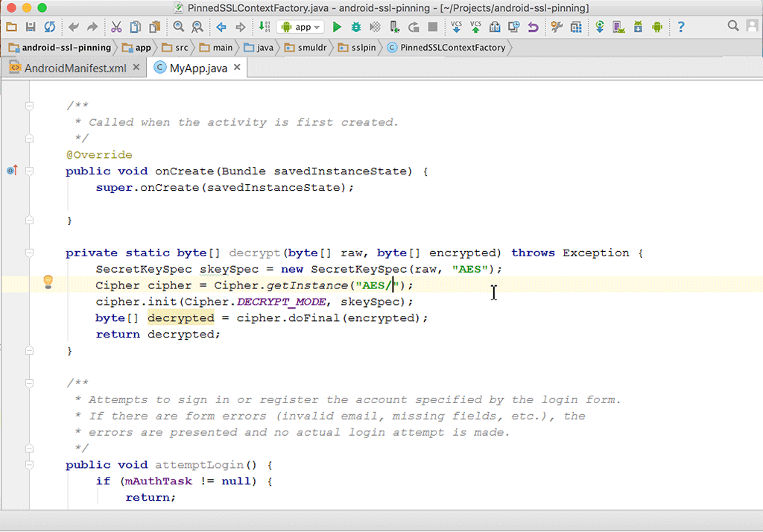
Task: Click the Run app green play icon
Action: (337, 28)
